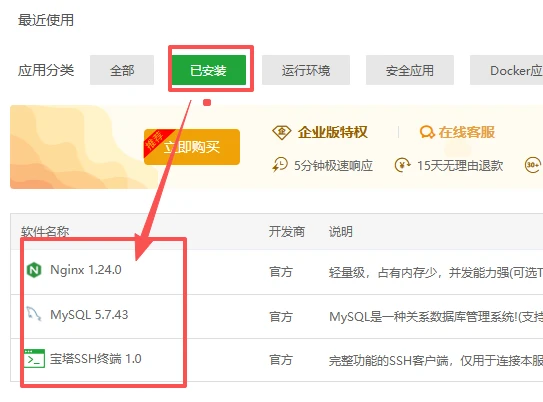Click 官方 in the 宝塔SSH终端 row
The image size is (543, 402).
(x=281, y=360)
